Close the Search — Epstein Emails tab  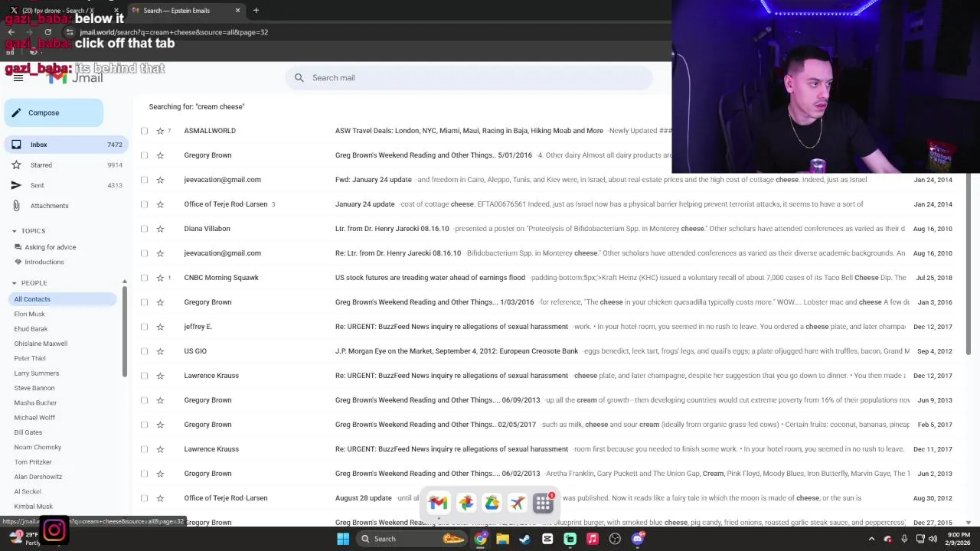pos(237,11)
